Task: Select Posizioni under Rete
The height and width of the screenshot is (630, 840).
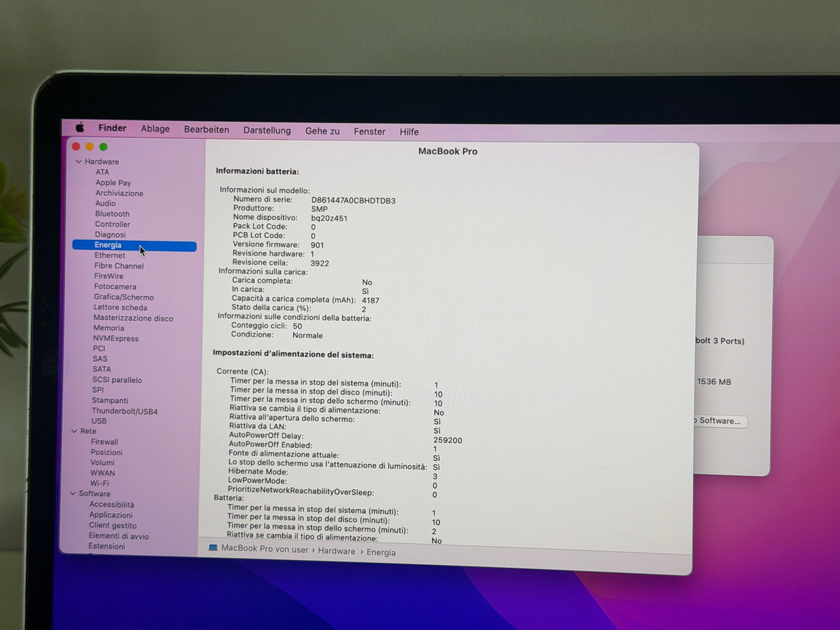Action: 106,453
